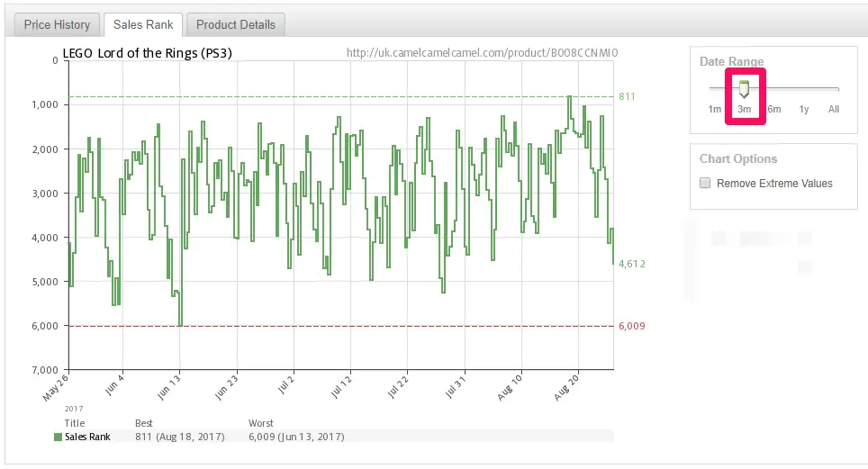
Task: Click the best value 811 (Aug 18, 2017)
Action: click(180, 437)
